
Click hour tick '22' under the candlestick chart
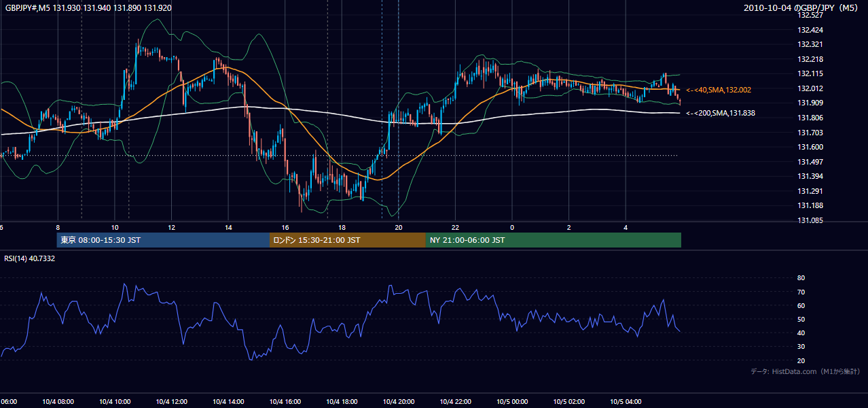pos(455,228)
